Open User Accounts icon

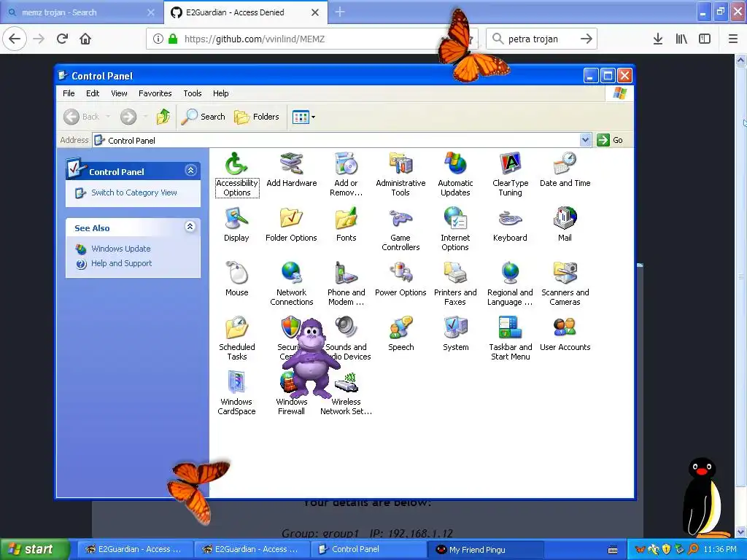(x=565, y=334)
